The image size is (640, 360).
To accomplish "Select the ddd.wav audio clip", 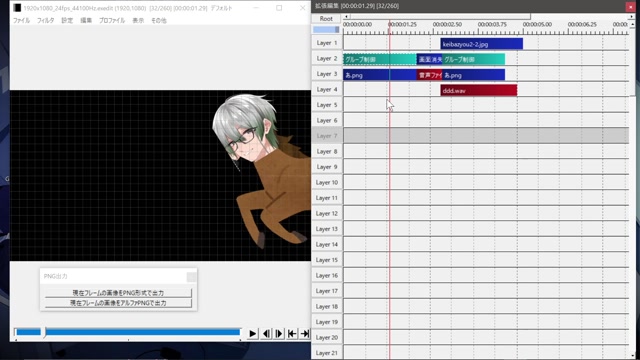I will pos(479,91).
